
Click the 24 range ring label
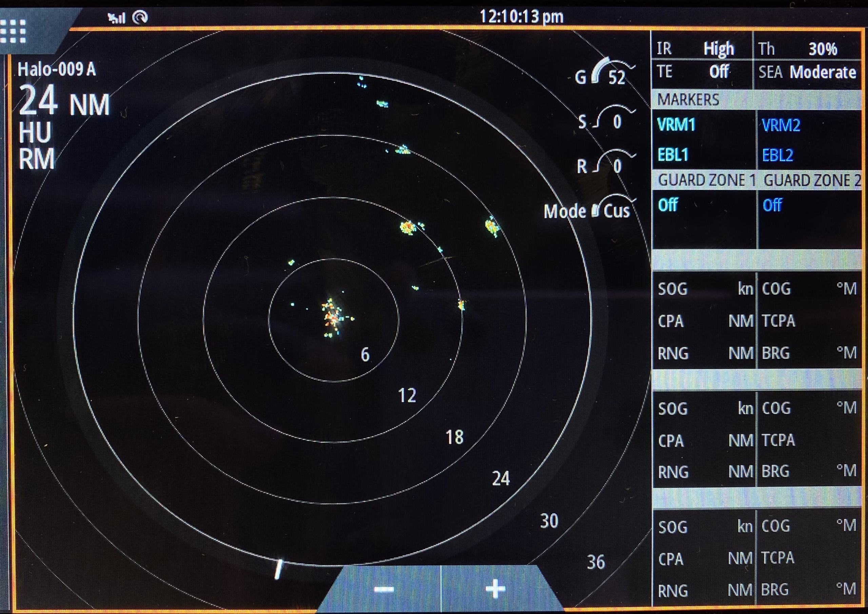pyautogui.click(x=501, y=479)
